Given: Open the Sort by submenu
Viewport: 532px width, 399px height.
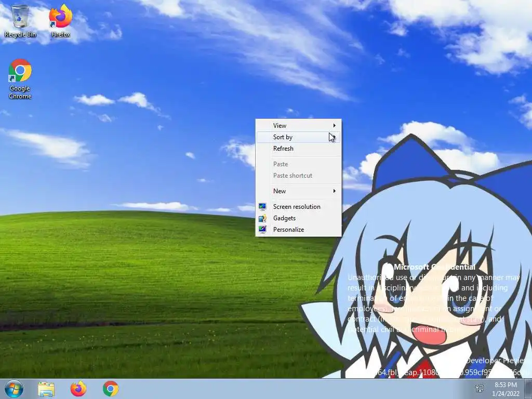Looking at the screenshot, I should click(298, 137).
